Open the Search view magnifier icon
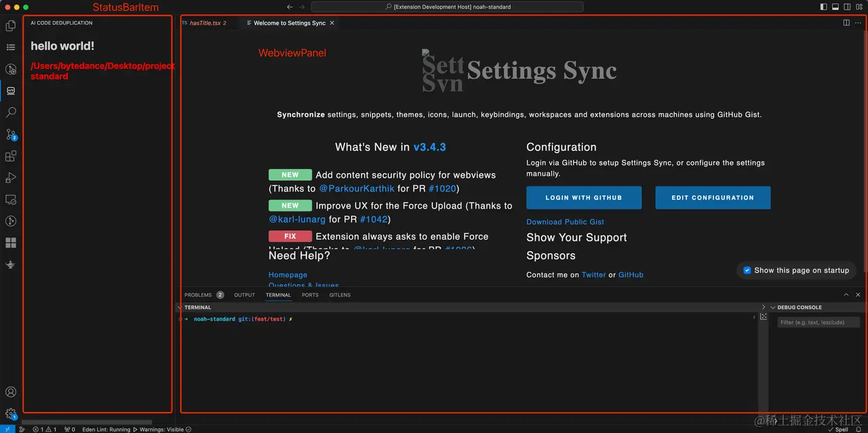 [x=10, y=113]
